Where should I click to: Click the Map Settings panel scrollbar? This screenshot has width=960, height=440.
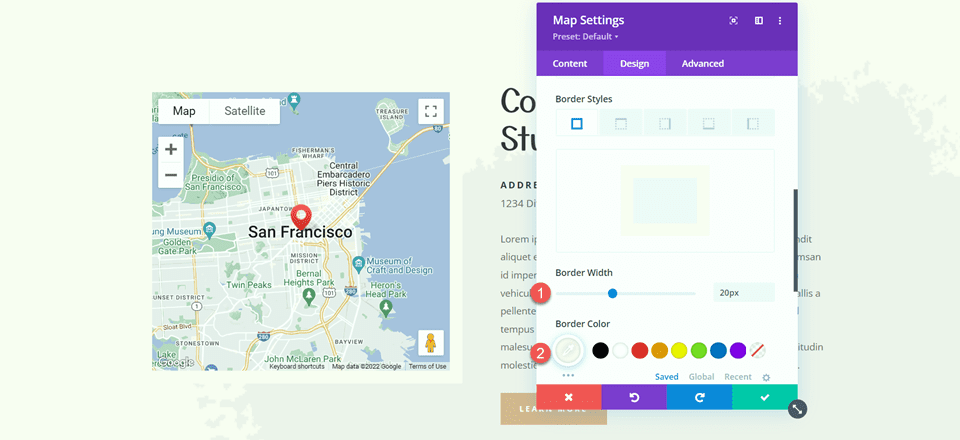coord(795,241)
